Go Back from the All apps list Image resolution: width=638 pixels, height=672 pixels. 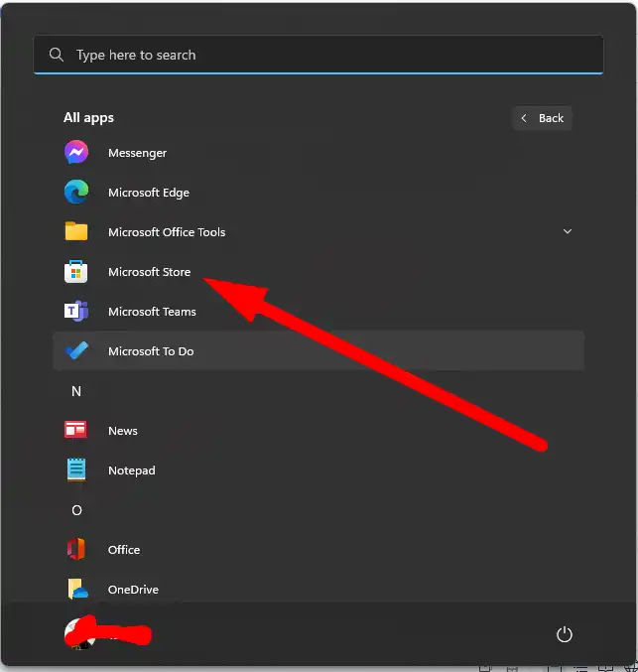point(542,118)
